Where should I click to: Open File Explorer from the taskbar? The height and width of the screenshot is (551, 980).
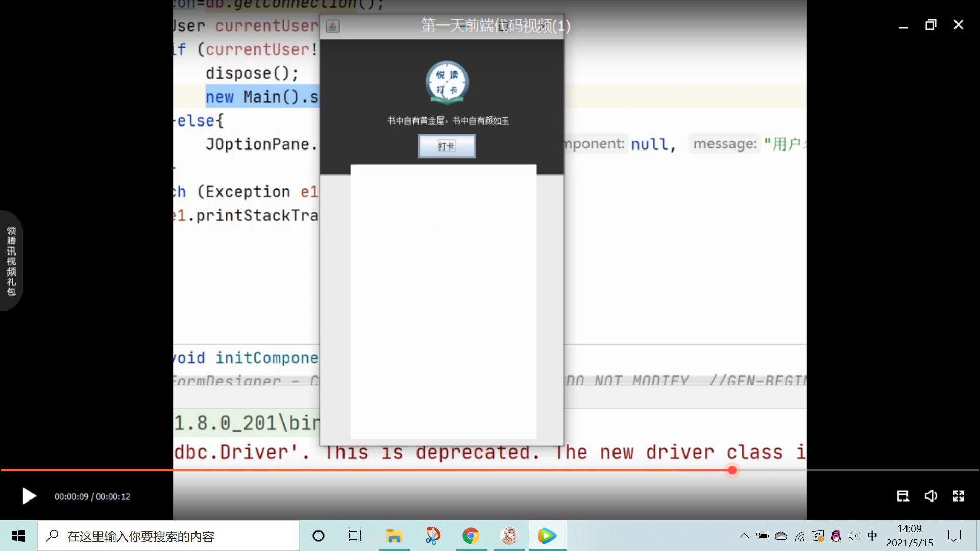[394, 536]
